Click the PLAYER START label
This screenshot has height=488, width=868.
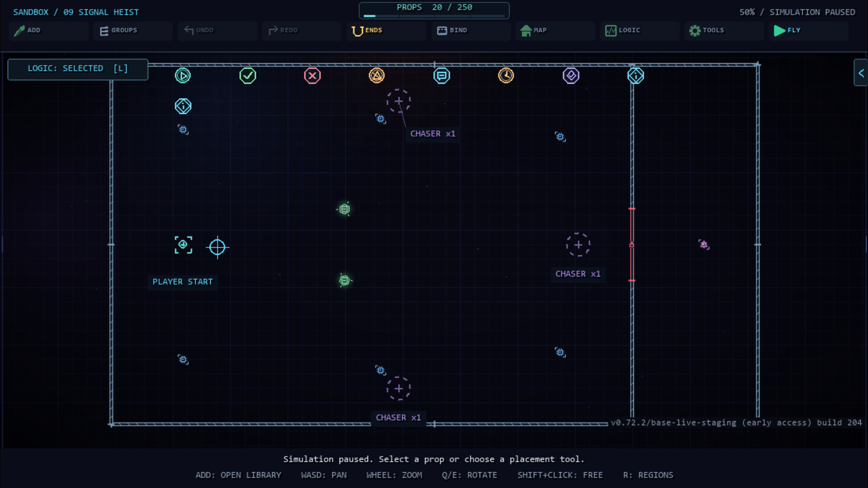[x=183, y=282]
